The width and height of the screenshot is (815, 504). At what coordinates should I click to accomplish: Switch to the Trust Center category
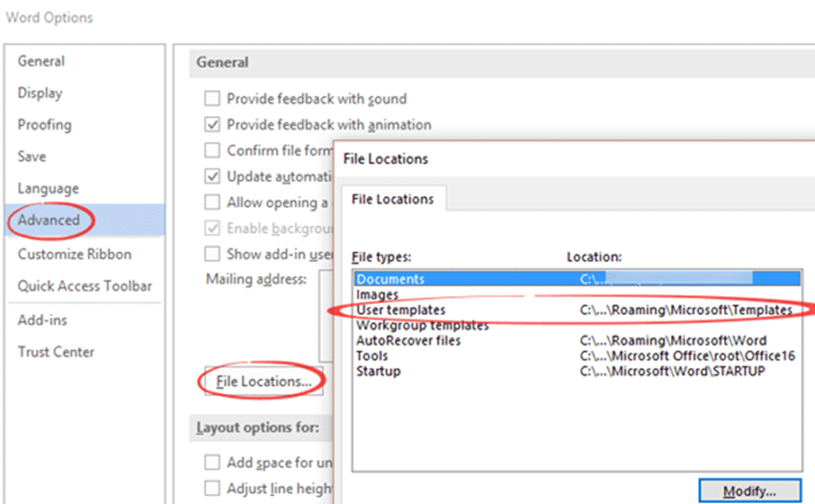(x=56, y=351)
